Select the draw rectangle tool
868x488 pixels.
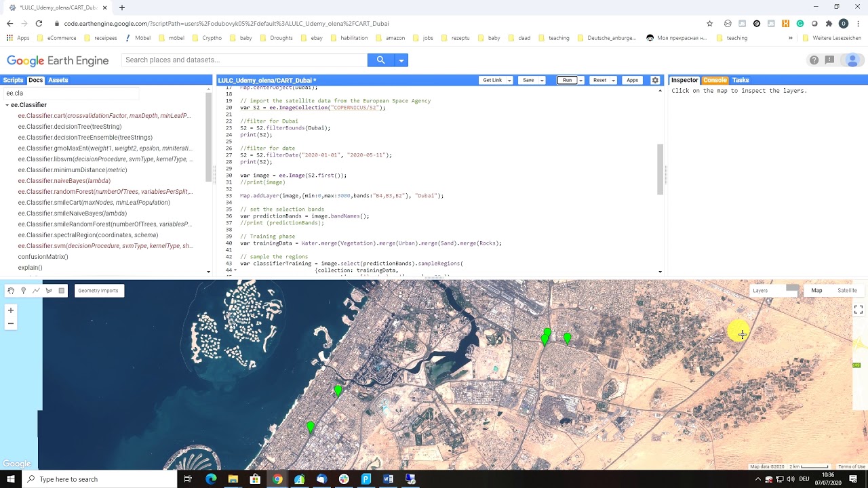click(62, 291)
